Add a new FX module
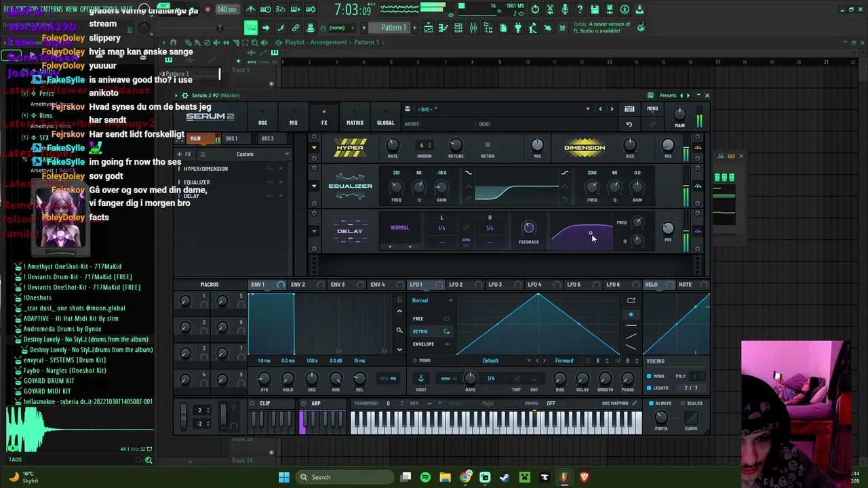This screenshot has width=868, height=488. 184,155
